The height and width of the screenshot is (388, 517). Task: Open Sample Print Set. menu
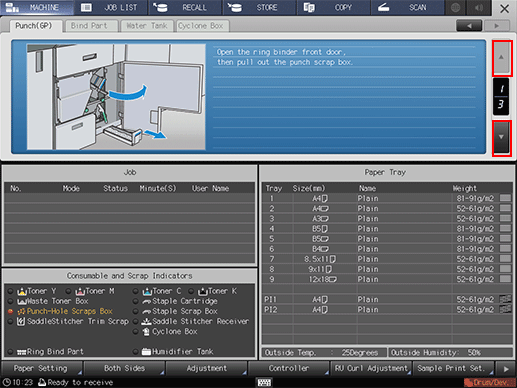coord(453,369)
